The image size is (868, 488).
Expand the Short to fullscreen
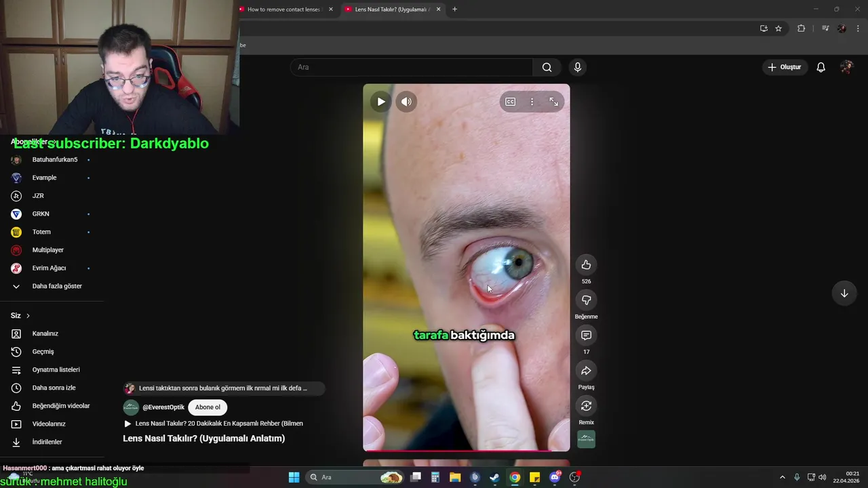click(554, 102)
